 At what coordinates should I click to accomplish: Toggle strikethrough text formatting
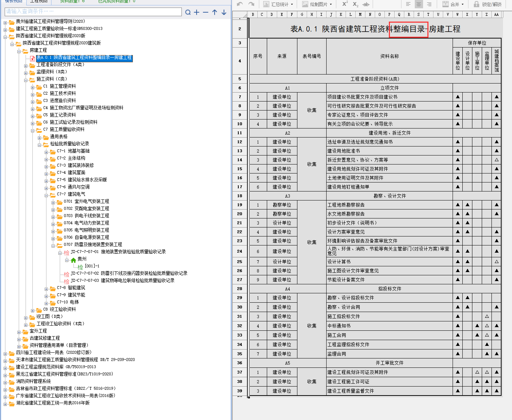point(366,4)
